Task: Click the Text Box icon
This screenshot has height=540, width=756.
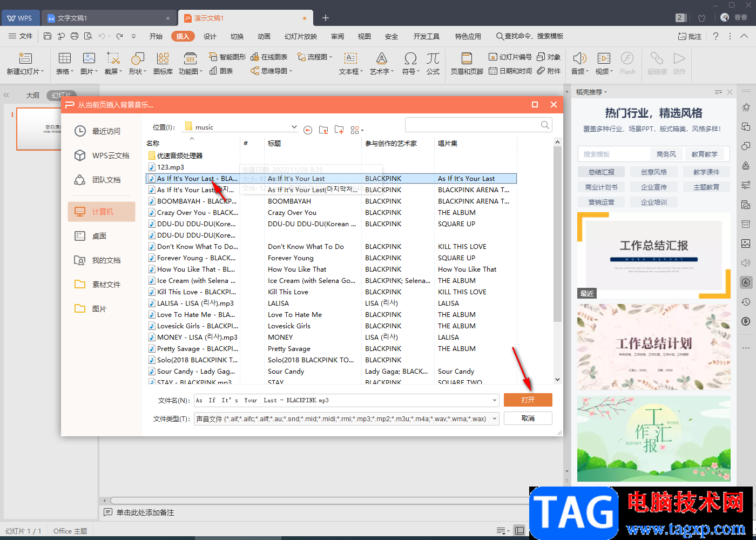Action: point(350,58)
